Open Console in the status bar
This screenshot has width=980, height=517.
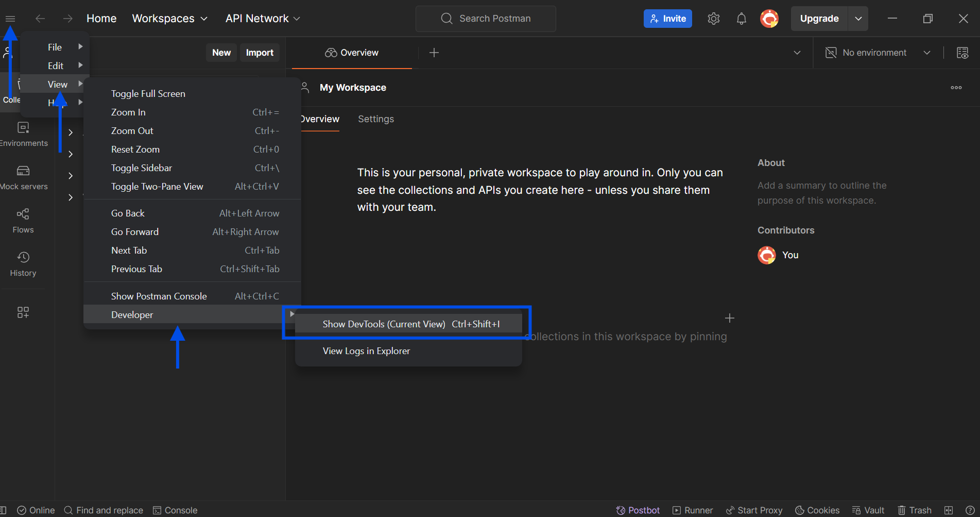tap(175, 510)
